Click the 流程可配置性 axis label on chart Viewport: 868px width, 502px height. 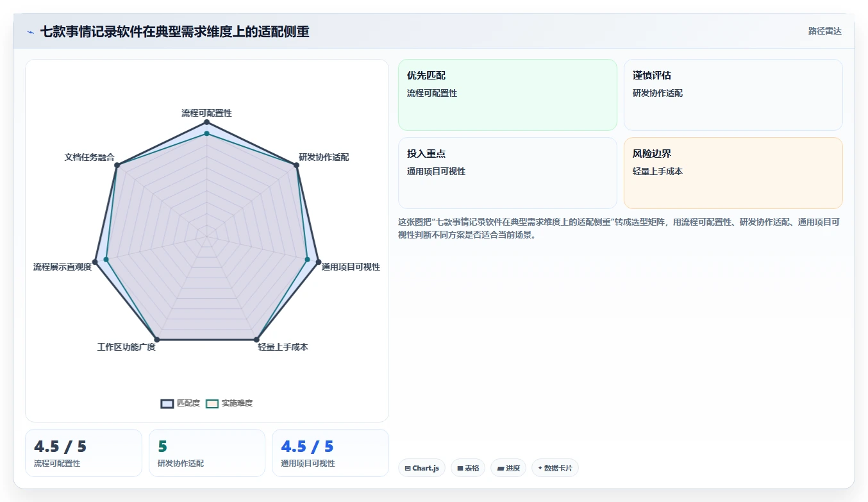tap(206, 113)
